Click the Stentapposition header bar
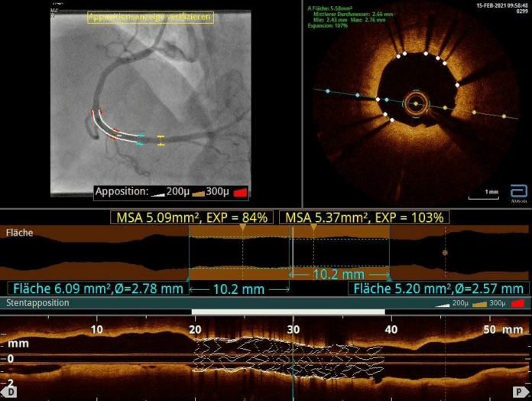Screen dimensions: 532x401 266,303
